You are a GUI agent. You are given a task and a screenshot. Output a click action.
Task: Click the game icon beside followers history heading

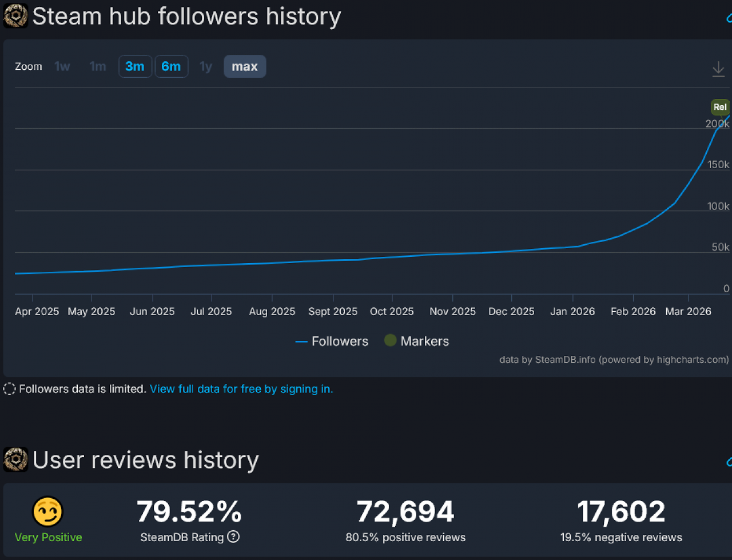(x=15, y=16)
